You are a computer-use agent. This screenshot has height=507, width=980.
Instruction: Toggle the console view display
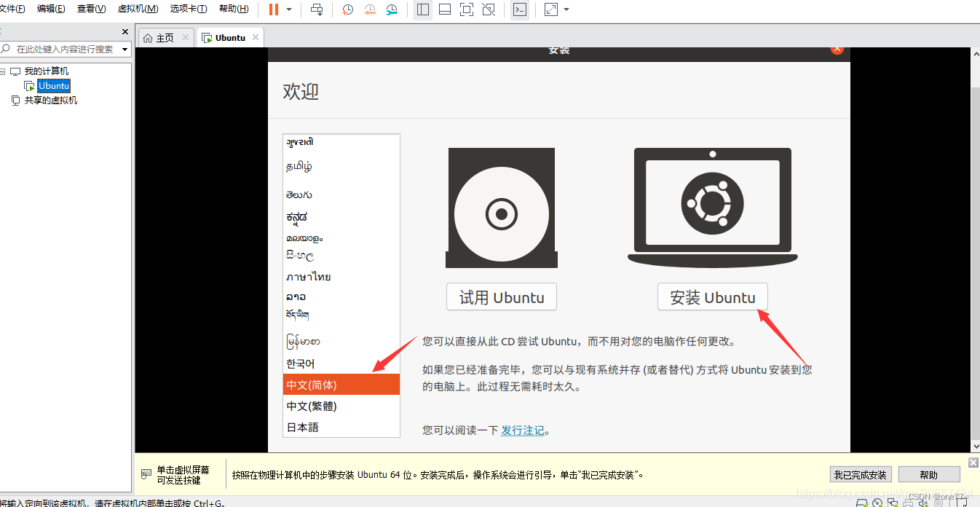click(519, 9)
